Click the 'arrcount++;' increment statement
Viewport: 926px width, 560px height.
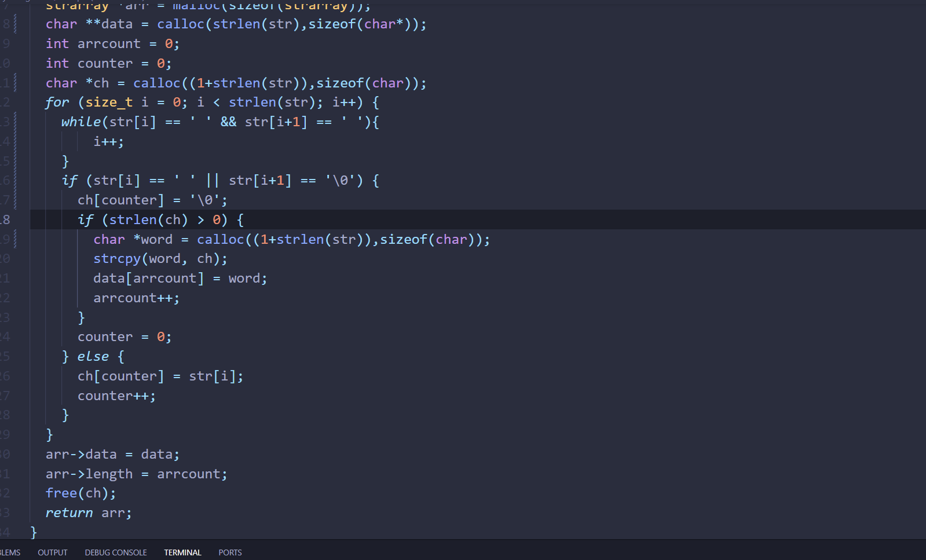[x=136, y=298]
